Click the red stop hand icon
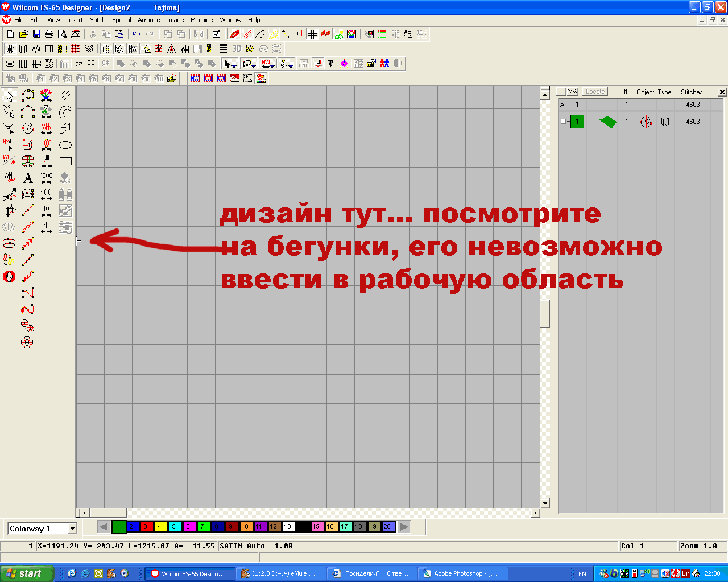 click(9, 276)
